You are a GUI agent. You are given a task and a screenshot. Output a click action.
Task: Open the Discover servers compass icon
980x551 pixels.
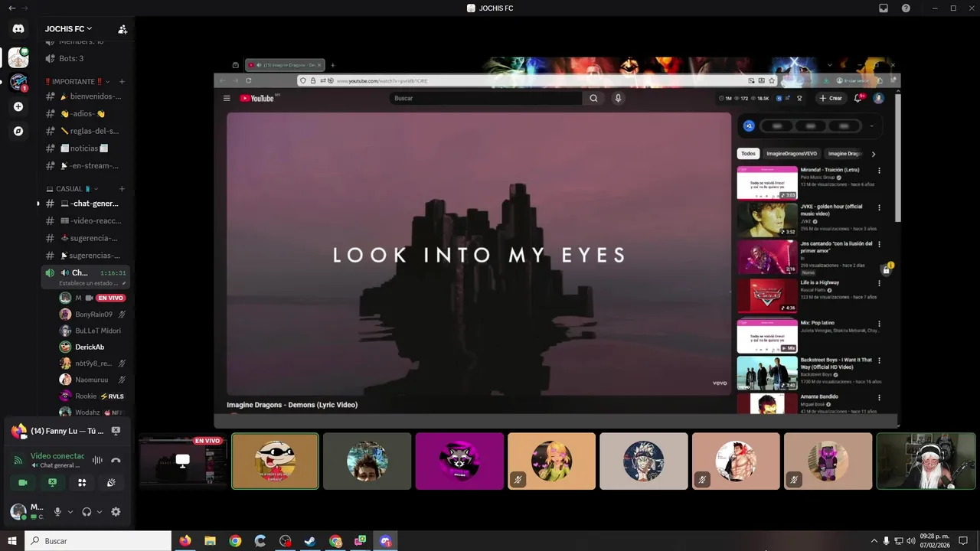tap(18, 131)
